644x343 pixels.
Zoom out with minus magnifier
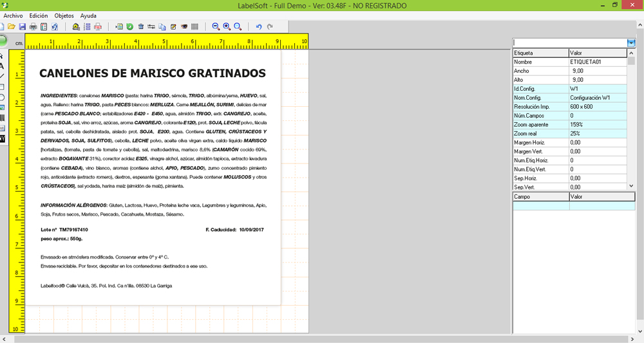click(216, 26)
